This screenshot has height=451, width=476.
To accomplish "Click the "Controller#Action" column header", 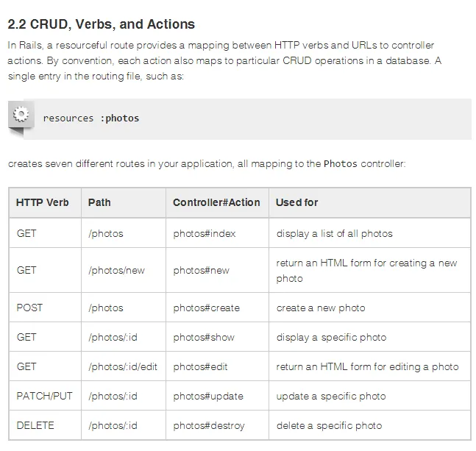I will [216, 202].
